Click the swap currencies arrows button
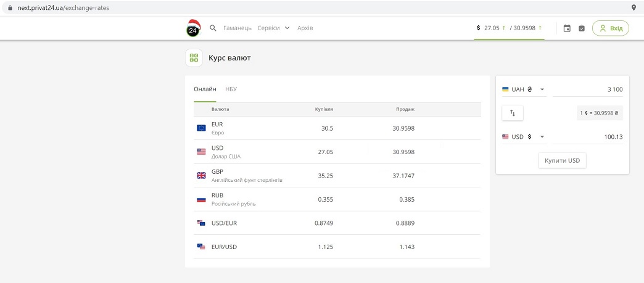644x283 pixels. (512, 113)
